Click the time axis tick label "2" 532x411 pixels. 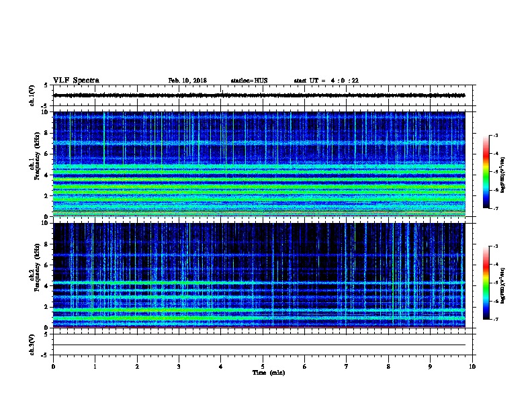[137, 367]
